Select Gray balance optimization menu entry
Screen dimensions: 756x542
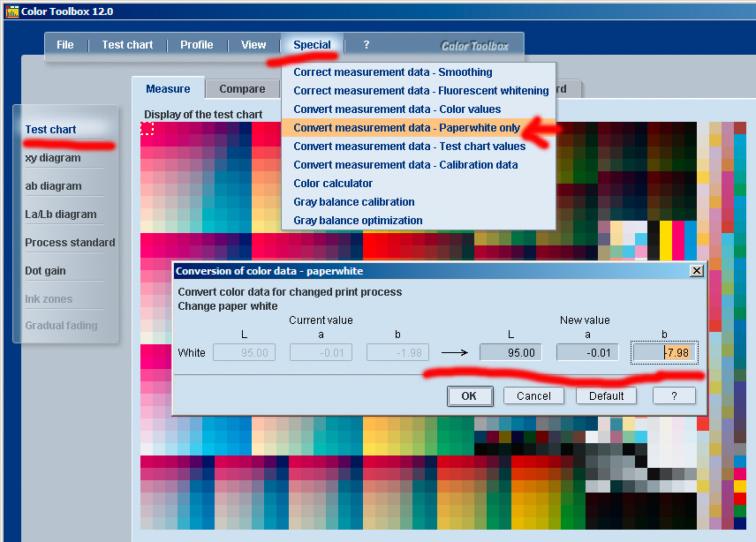click(358, 221)
